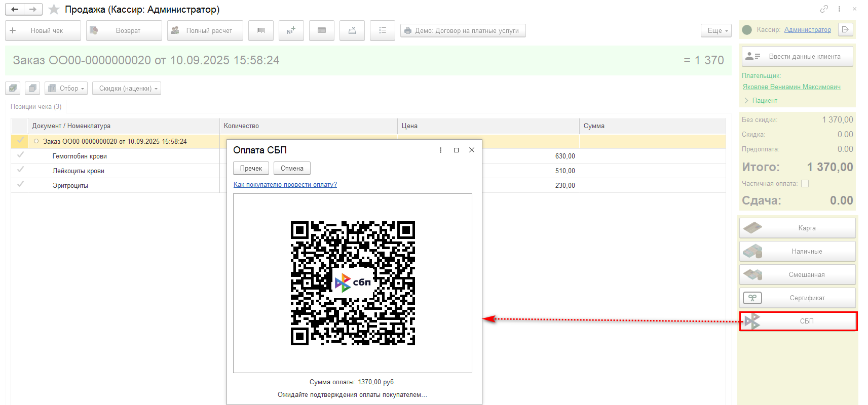Maximize the Оплата СБП dialog
Viewport: 868px width, 405px height.
pyautogui.click(x=456, y=150)
